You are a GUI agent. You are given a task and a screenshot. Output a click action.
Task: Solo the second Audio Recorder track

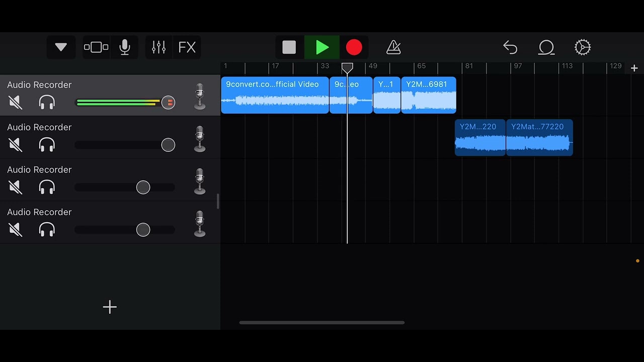click(x=47, y=145)
